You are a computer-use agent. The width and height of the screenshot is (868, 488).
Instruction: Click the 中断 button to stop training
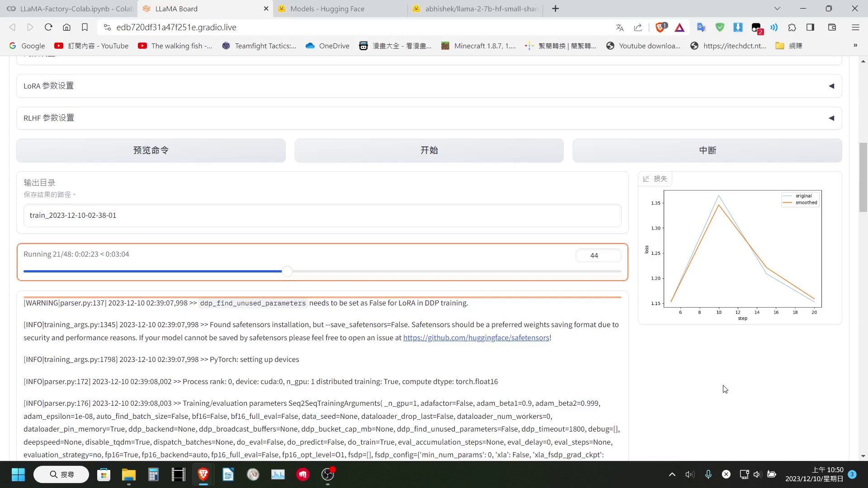[708, 150]
